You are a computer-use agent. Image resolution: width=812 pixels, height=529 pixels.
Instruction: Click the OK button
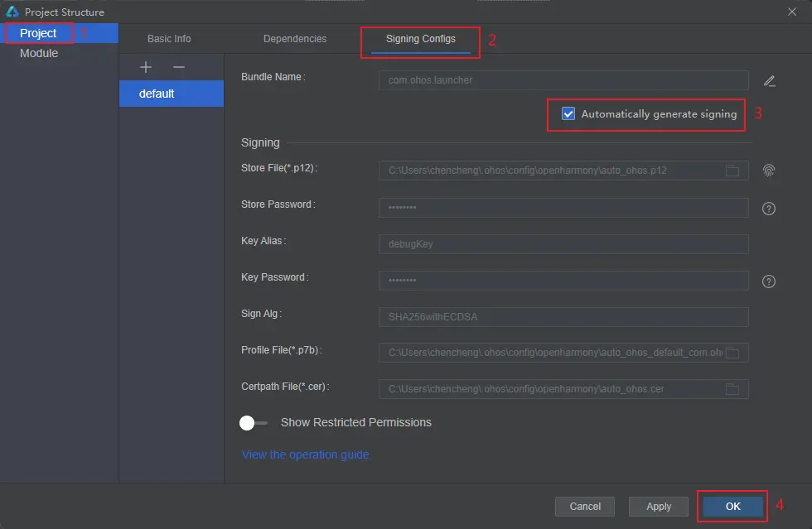tap(732, 506)
